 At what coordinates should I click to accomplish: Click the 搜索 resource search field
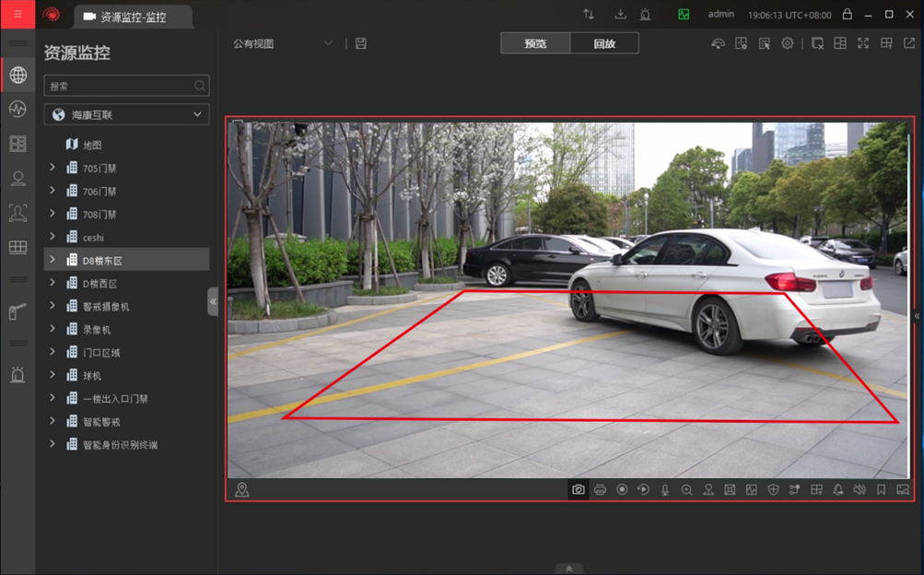[120, 86]
